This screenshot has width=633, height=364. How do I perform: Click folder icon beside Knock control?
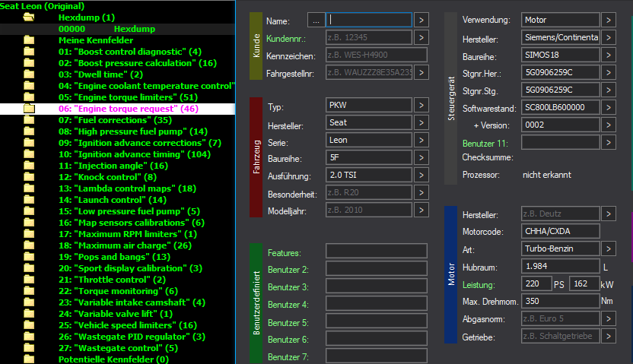click(x=29, y=177)
